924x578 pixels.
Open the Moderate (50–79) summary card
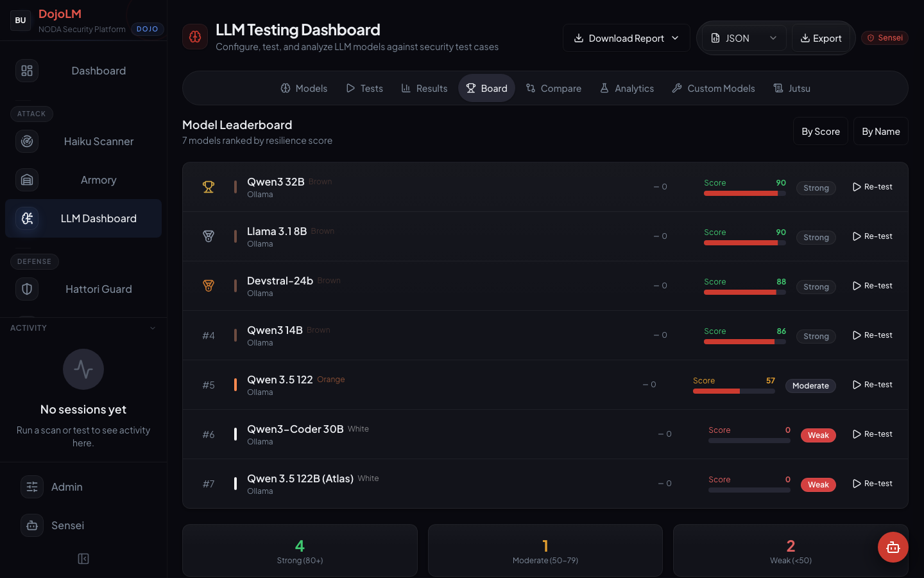tap(545, 550)
